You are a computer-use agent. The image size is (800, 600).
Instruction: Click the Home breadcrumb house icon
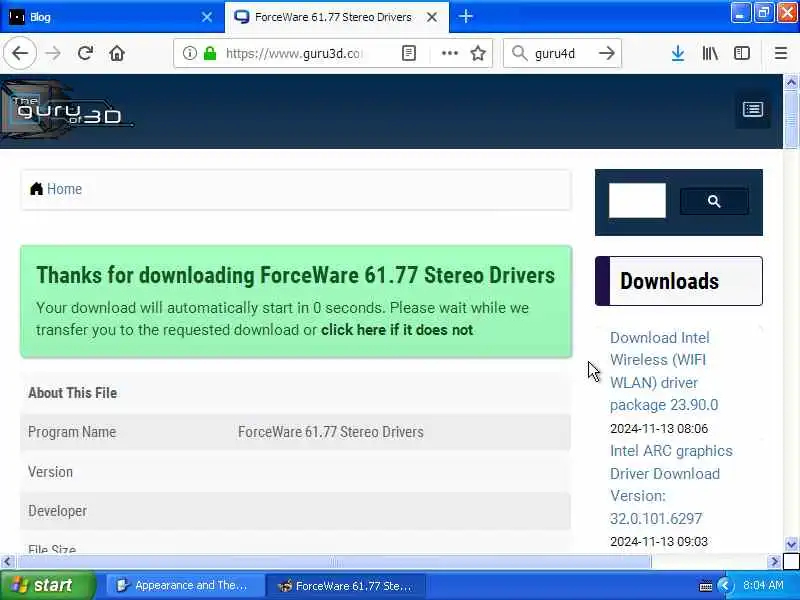[36, 189]
